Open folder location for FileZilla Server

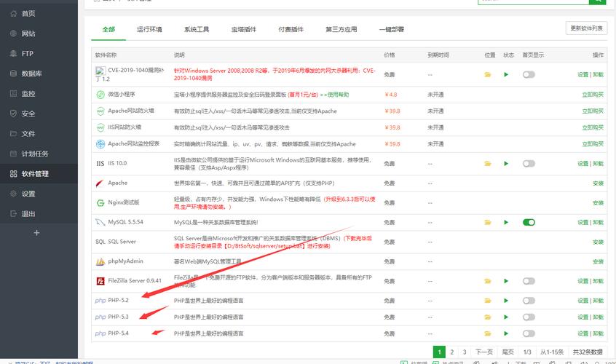pos(488,281)
